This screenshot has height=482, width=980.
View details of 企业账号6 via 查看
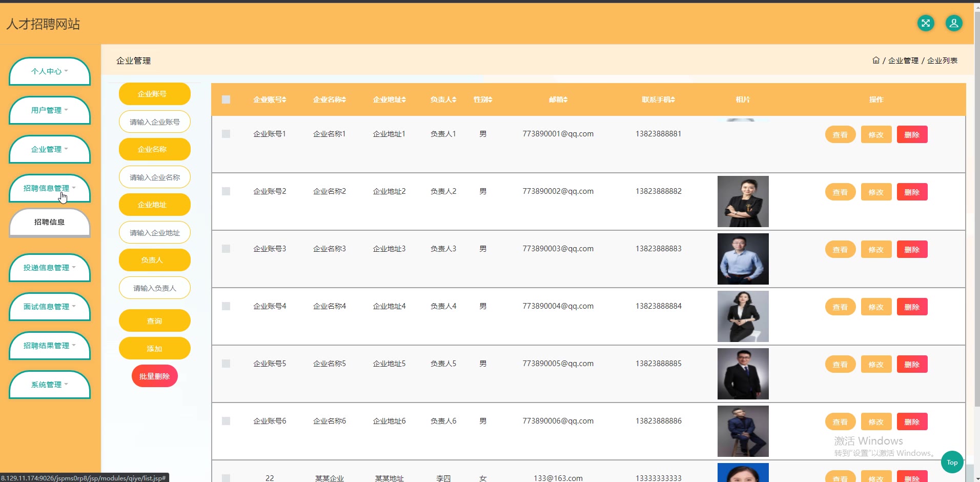coord(840,421)
